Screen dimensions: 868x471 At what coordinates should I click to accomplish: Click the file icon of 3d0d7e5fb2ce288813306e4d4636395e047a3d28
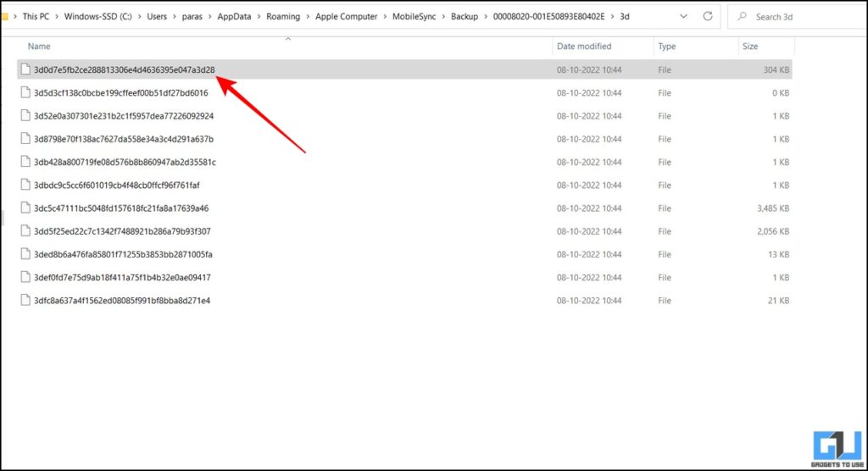coord(26,69)
